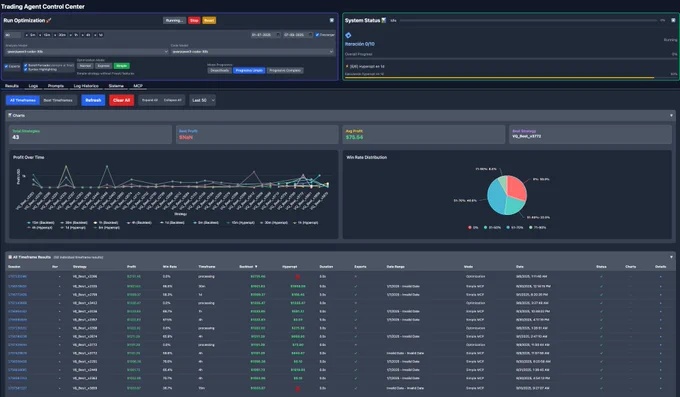680x397 pixels.
Task: Toggle the Syntax Highlighting checkbox
Action: pos(26,69)
